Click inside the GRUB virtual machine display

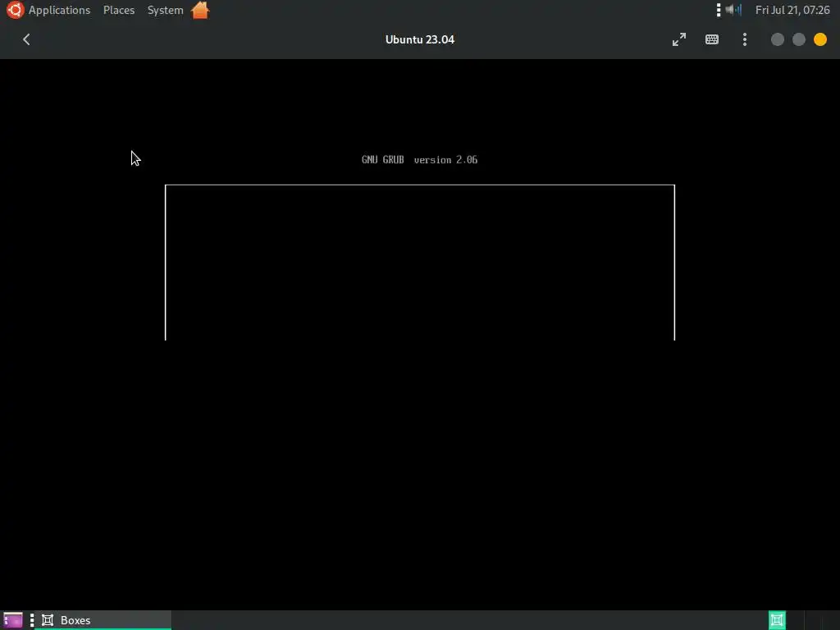[x=419, y=335]
